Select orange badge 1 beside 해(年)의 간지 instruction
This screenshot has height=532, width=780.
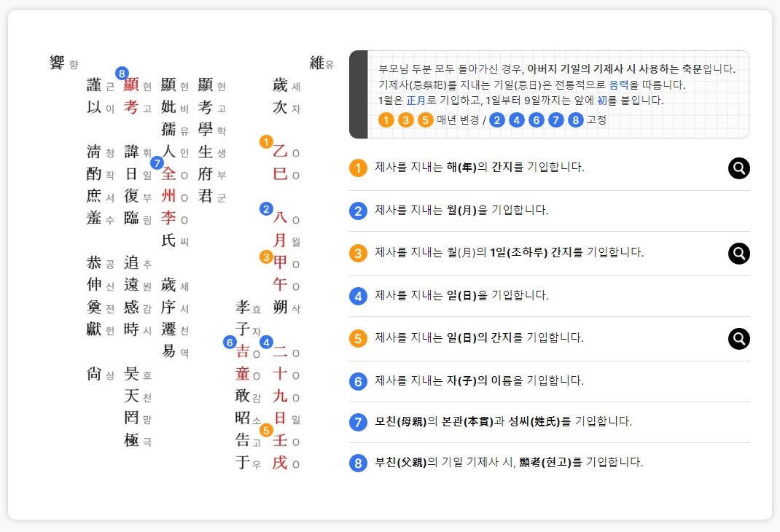358,168
